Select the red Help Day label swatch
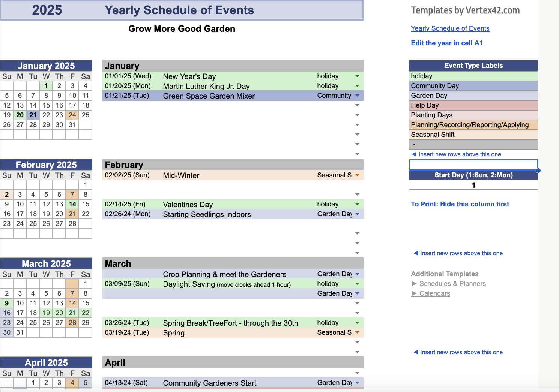The image size is (559, 392). pos(473,105)
